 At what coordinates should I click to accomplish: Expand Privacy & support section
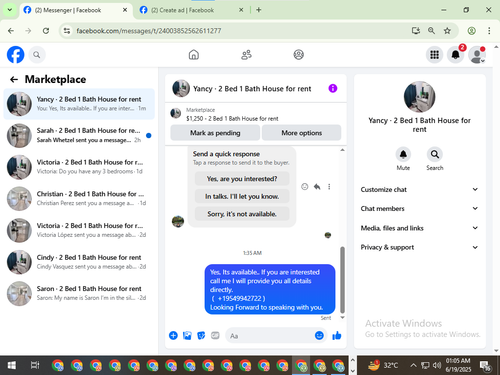[419, 247]
